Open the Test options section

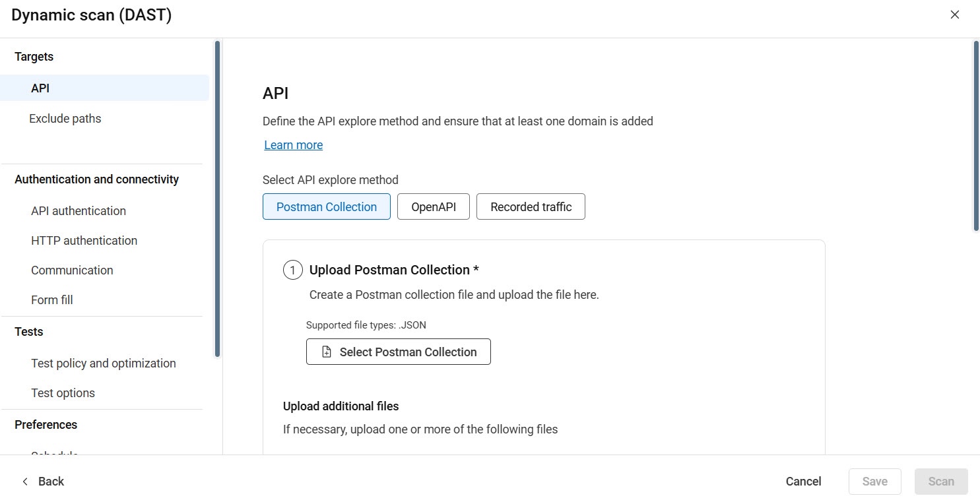(x=63, y=393)
